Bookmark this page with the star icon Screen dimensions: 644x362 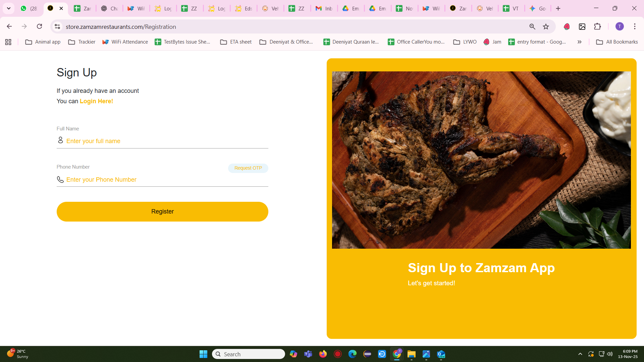pos(546,26)
